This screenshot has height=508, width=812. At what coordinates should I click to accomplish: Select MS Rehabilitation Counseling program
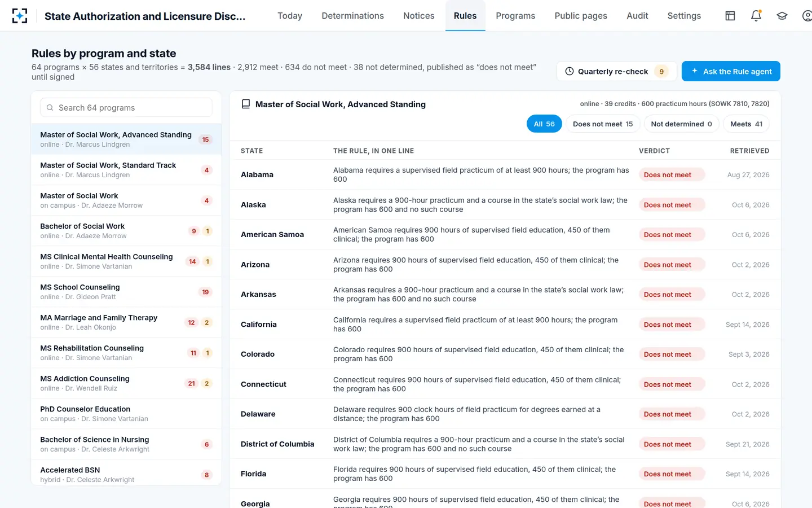126,353
